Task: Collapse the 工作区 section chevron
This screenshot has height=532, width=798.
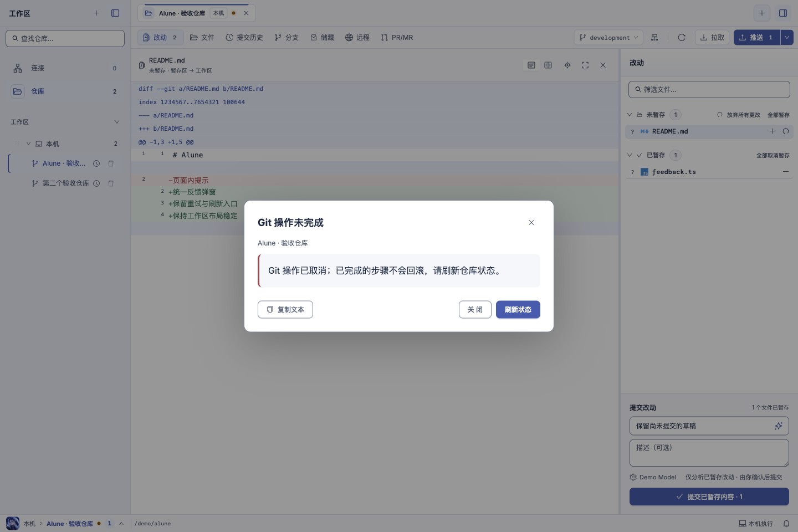Action: [x=117, y=122]
